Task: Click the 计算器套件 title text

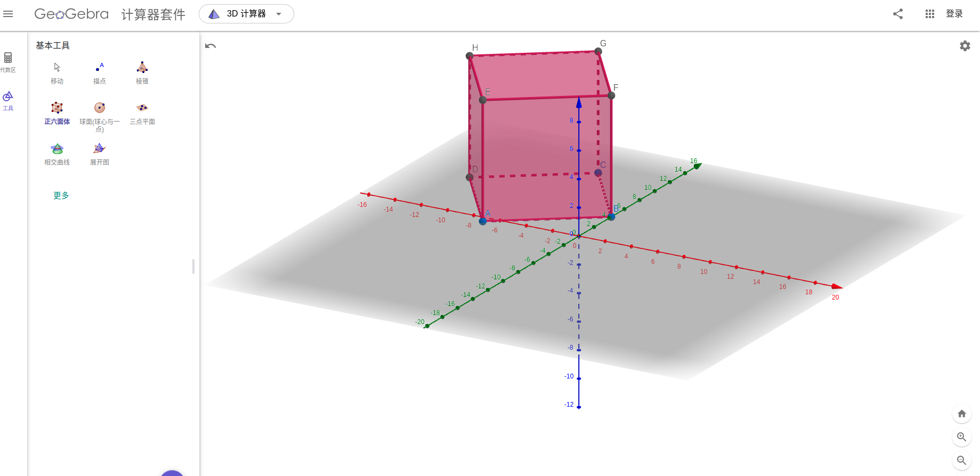Action: 153,14
